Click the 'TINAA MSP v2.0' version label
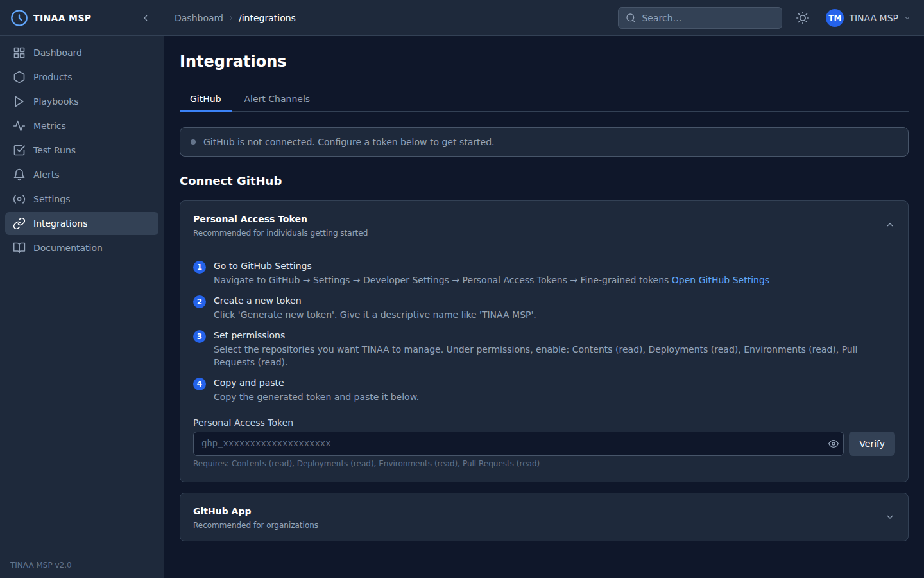The image size is (924, 578). (41, 565)
